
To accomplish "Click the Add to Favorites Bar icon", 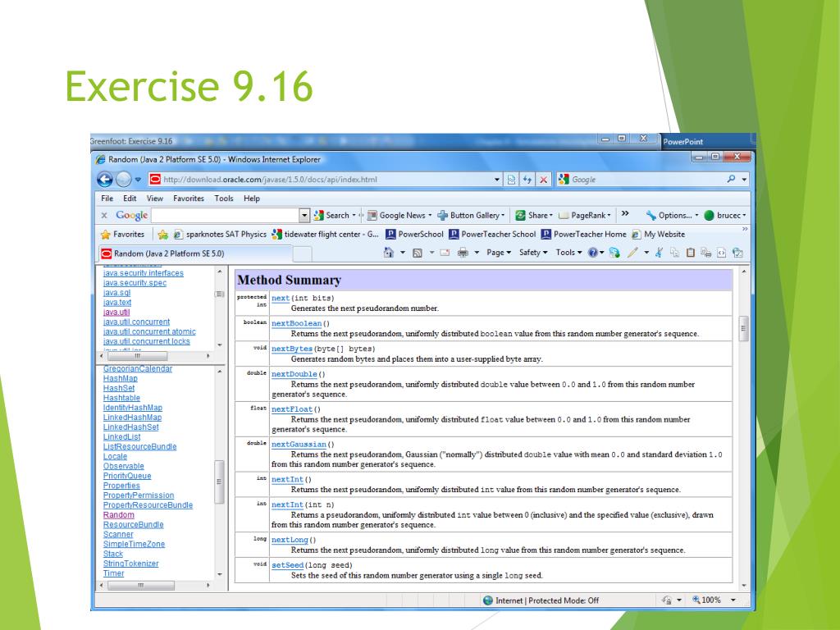I will tap(163, 234).
